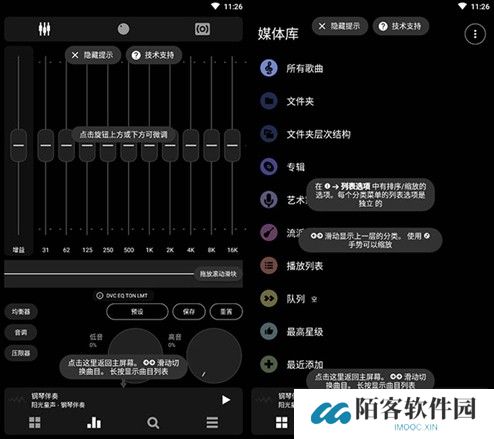
Task: Open 所有歌曲 all songs category
Action: (305, 68)
